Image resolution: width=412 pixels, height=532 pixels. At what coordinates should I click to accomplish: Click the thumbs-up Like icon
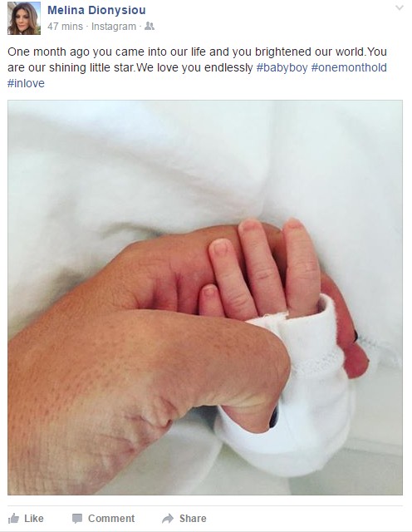[x=13, y=518]
